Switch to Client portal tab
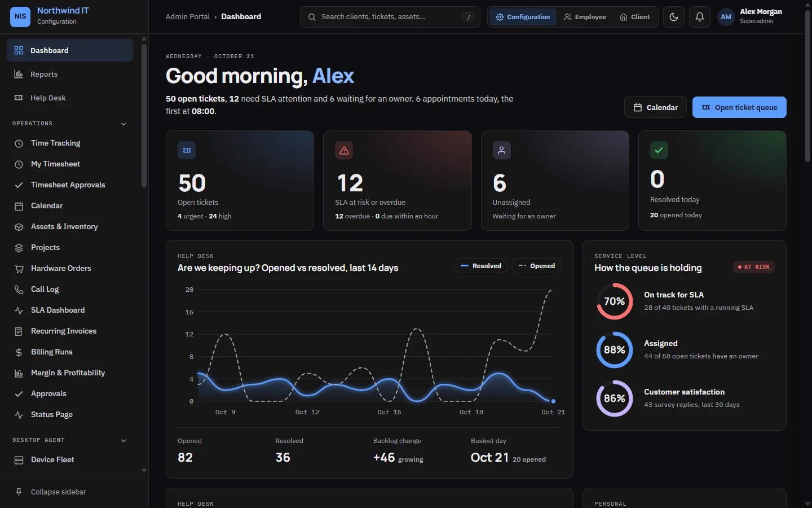Screen dimensions: 812x508 (634, 17)
